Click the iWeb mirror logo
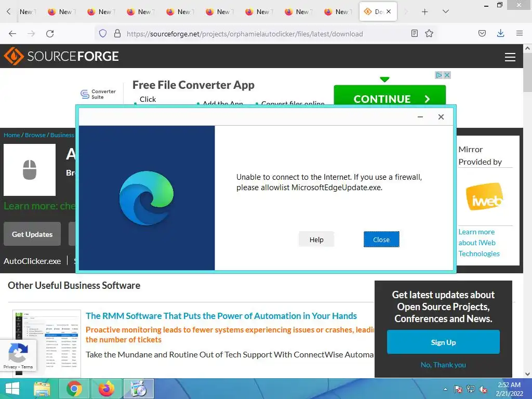 (x=484, y=197)
